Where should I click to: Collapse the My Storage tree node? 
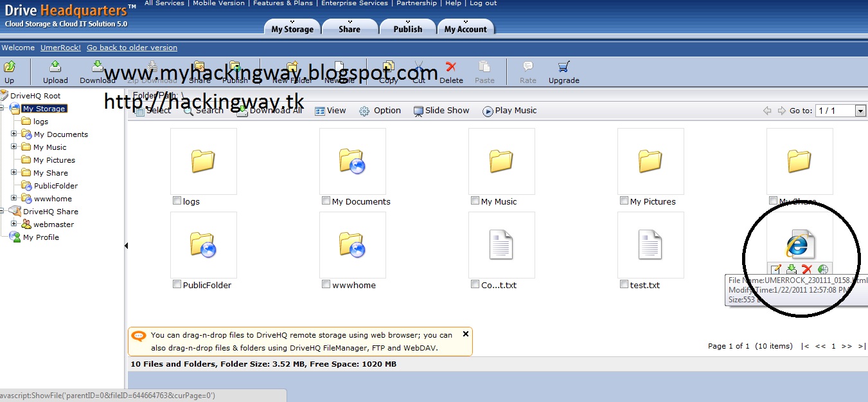click(3, 108)
